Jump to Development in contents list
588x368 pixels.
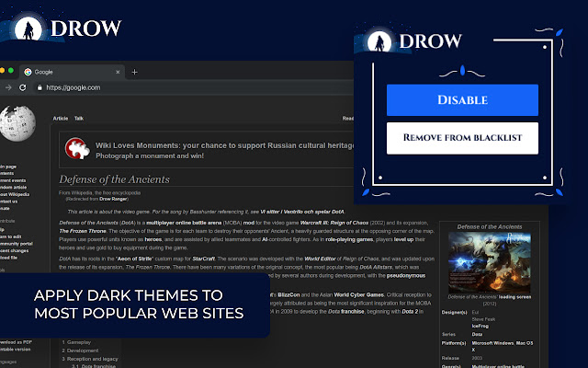83,351
